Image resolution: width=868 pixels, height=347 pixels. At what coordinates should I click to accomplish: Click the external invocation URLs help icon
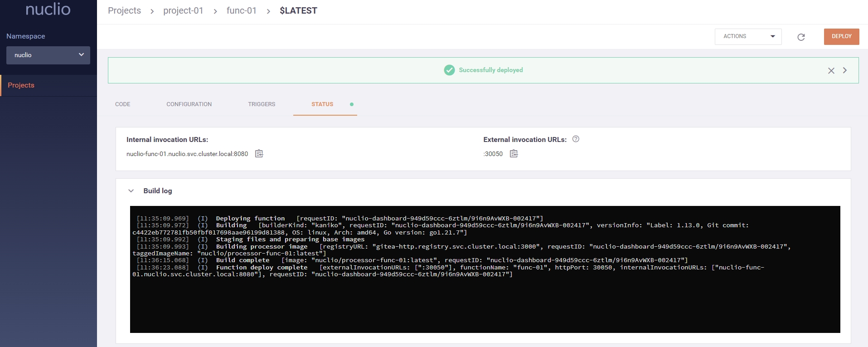[x=576, y=139]
